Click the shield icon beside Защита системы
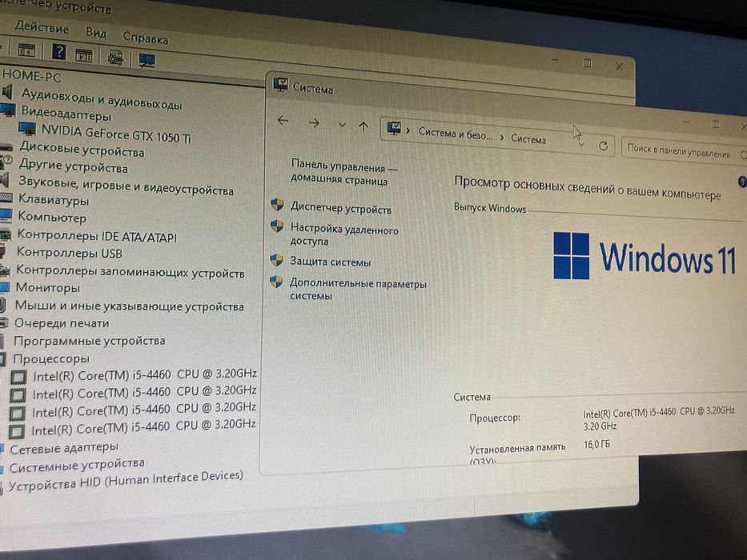The width and height of the screenshot is (747, 560). coord(276,260)
